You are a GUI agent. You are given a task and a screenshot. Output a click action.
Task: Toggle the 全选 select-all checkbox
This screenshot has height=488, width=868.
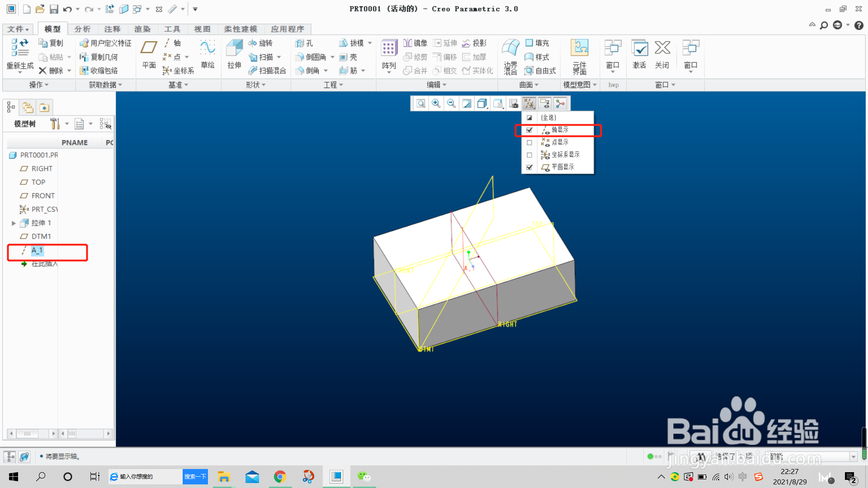coord(529,117)
